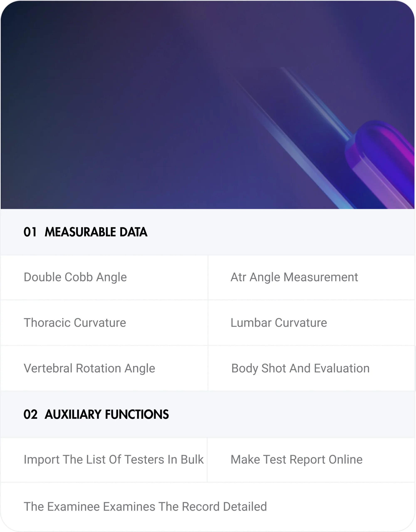
Task: Click the MEASURABLE DATA heading text
Action: 96,232
